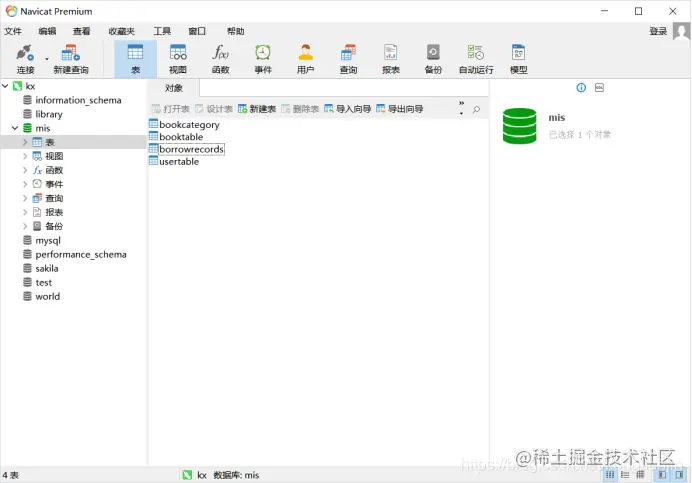Open the 帮助 menu
Viewport: 692px width, 483px height.
(x=236, y=31)
